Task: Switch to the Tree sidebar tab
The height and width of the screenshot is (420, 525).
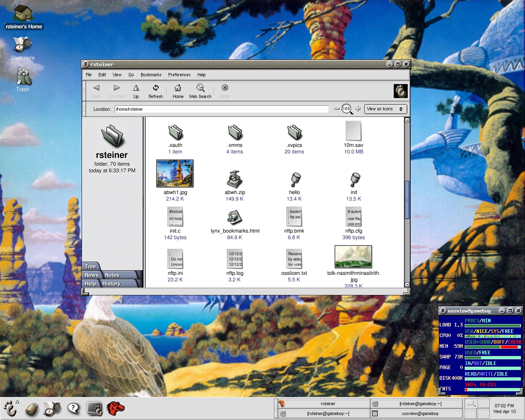Action: (x=91, y=266)
